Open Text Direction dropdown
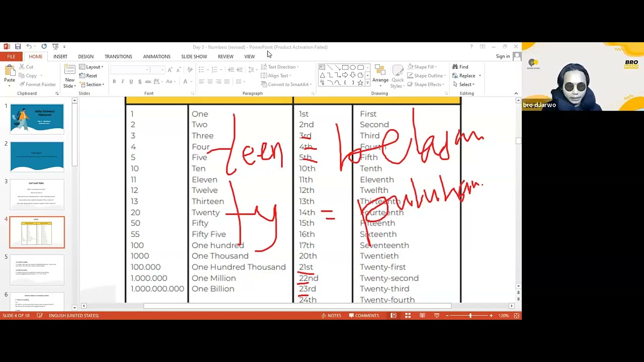644x362 pixels. click(279, 67)
